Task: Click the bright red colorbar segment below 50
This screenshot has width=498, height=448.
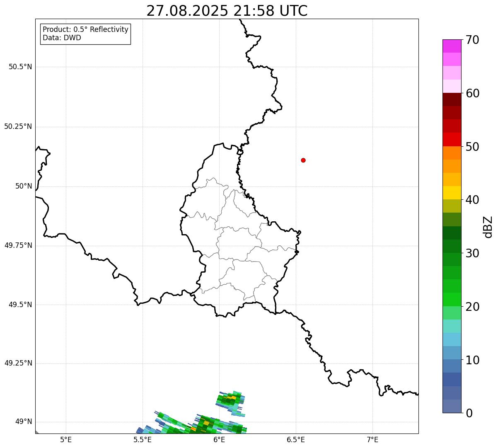Action: click(452, 140)
